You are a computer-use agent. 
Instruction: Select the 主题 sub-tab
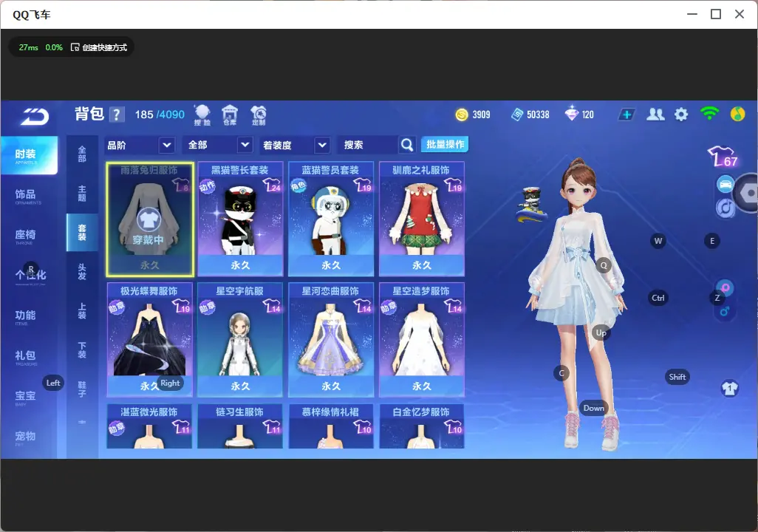[82, 193]
